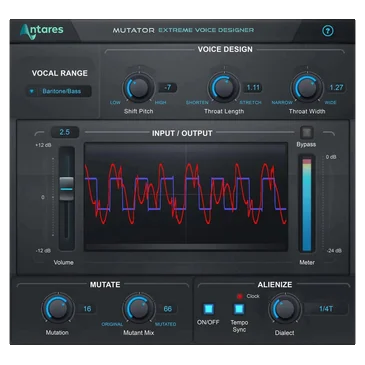
Task: Toggle the Bypass button
Action: [306, 132]
